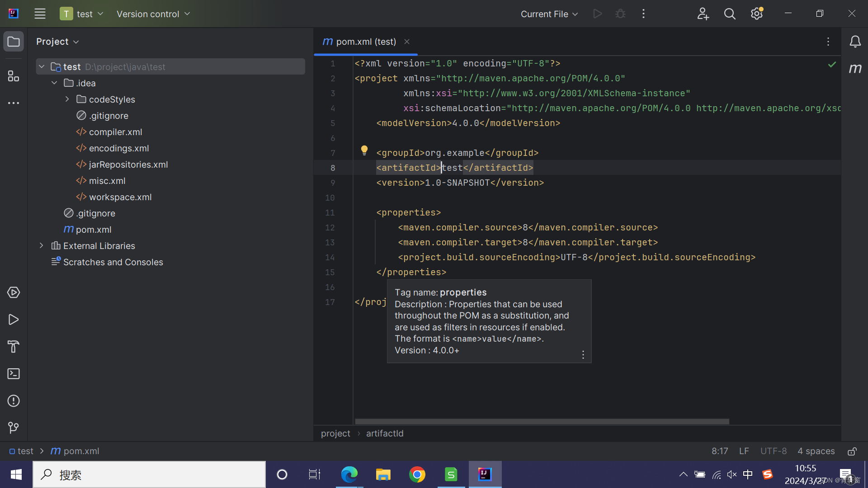
Task: Open the Problems tool window
Action: pyautogui.click(x=14, y=401)
